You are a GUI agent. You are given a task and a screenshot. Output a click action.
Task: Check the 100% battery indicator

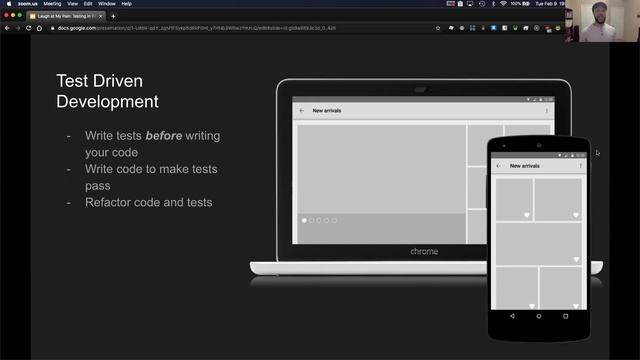(520, 4)
